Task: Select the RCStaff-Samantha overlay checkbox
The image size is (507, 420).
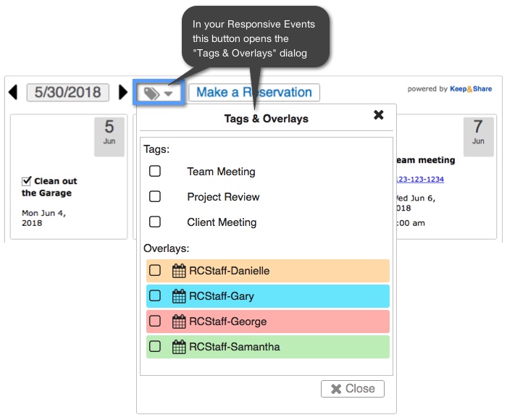Action: [155, 346]
